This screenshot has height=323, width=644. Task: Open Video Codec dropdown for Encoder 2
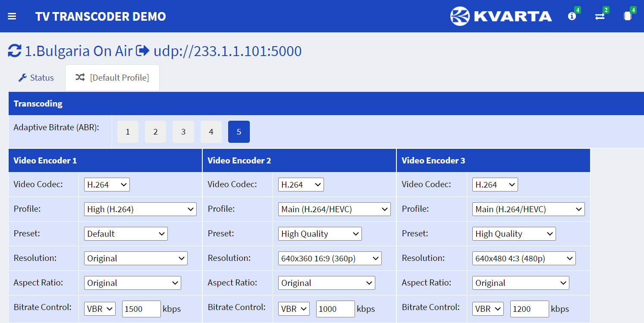pyautogui.click(x=301, y=185)
